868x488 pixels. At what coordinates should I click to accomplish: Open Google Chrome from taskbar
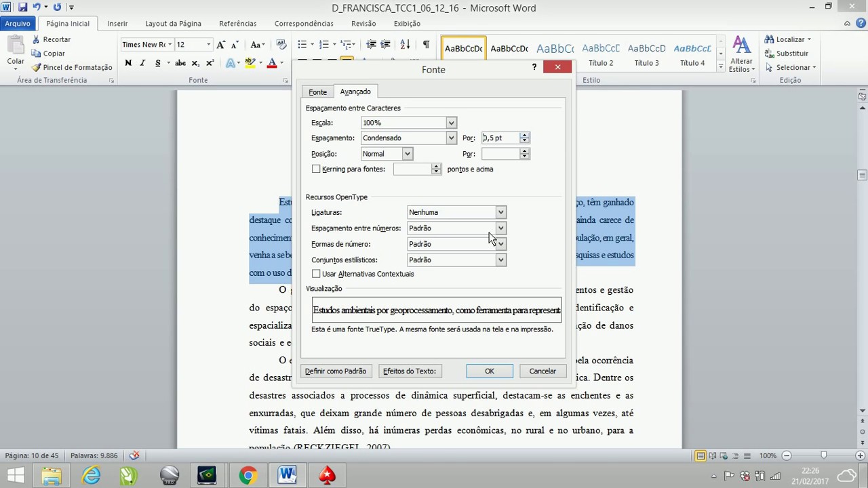point(248,475)
